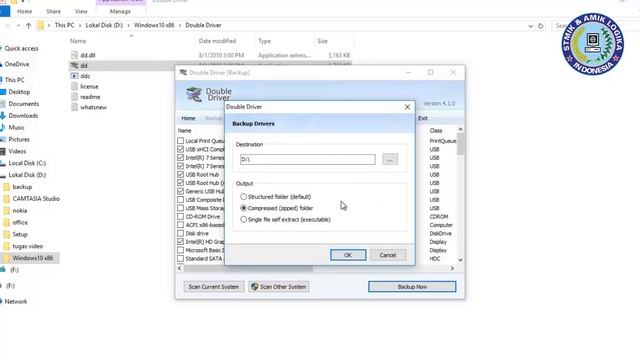Check the Disk drive checkbox
The image size is (640, 360).
[180, 233]
